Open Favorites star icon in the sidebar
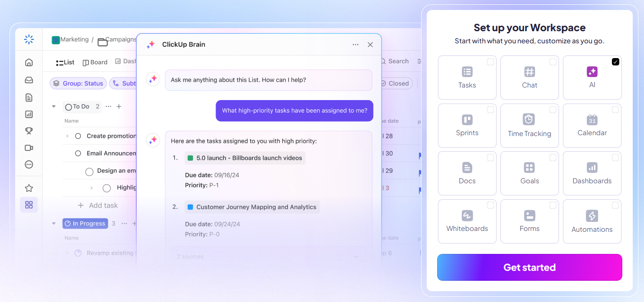Screen dimensions: 644x302 pyautogui.click(x=29, y=188)
